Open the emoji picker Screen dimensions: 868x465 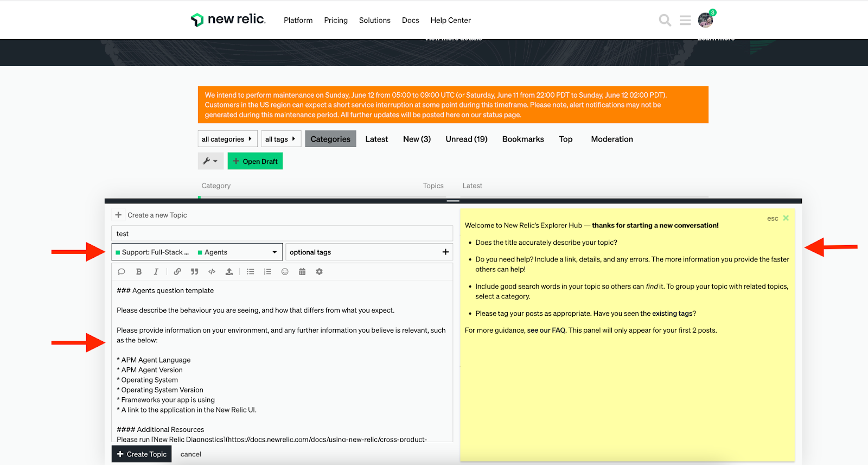coord(285,272)
